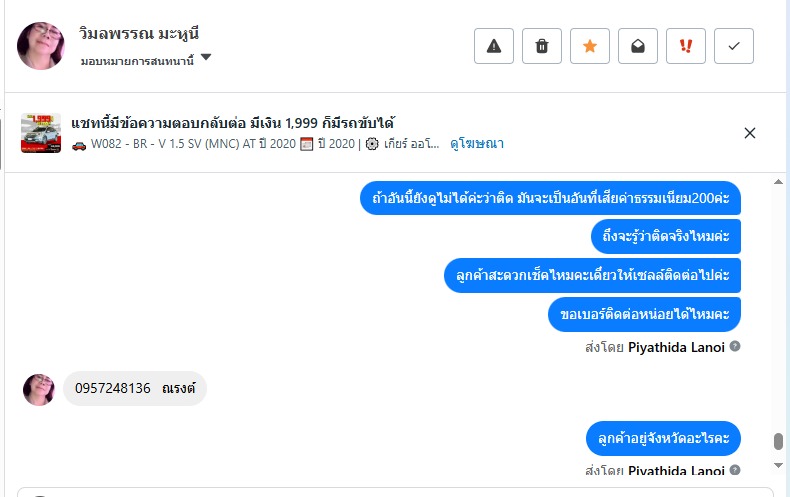Viewport: 790px width, 497px height.
Task: Close the ad context banner
Action: coord(750,133)
